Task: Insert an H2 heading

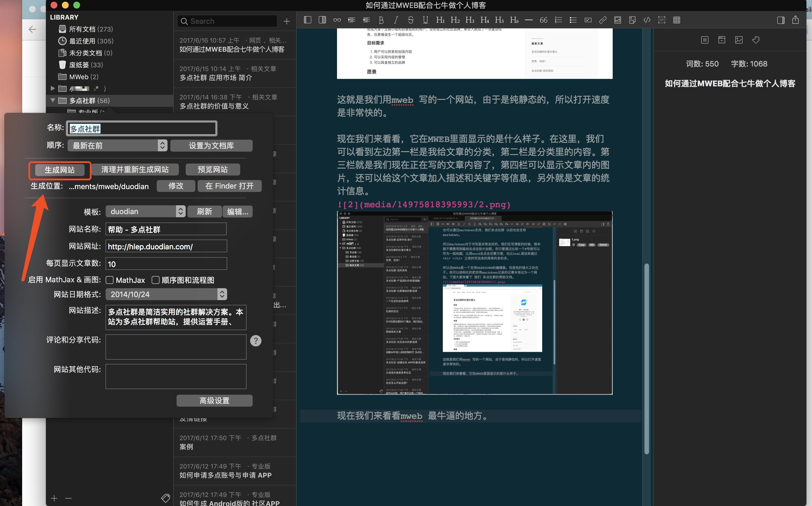Action: tap(455, 20)
